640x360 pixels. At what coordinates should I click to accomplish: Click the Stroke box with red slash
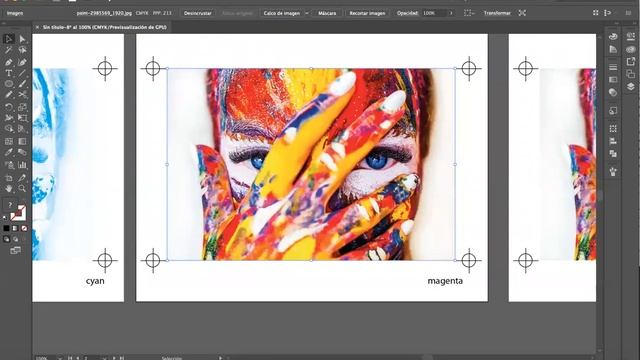tap(19, 213)
